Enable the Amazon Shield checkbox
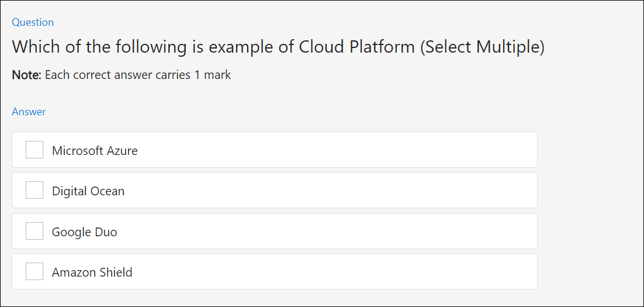This screenshot has height=307, width=644. pos(34,271)
